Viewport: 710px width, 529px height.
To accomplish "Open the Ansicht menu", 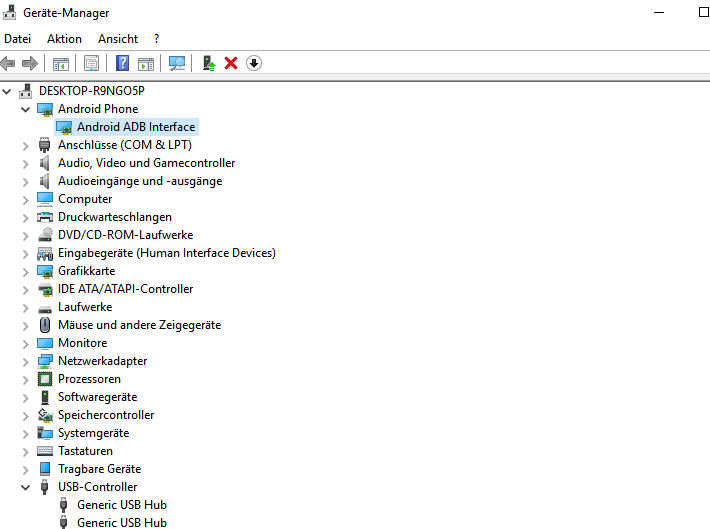I will [118, 39].
